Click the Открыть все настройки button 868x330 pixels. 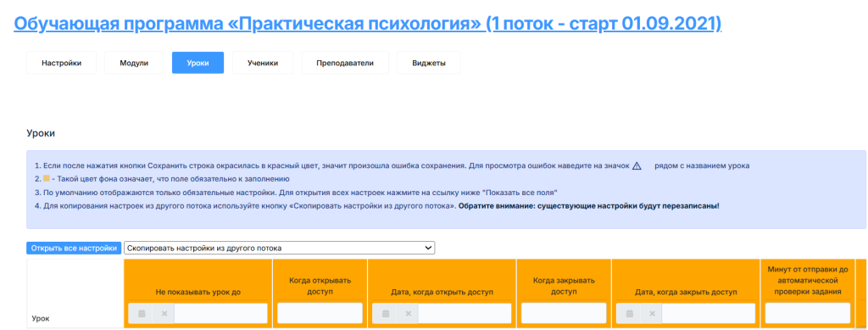pyautogui.click(x=74, y=248)
